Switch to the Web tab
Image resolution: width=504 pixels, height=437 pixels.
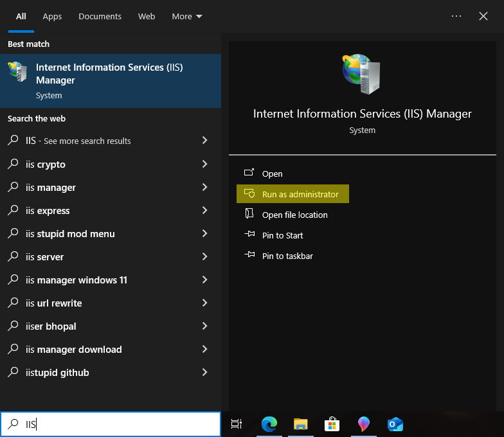pos(147,17)
